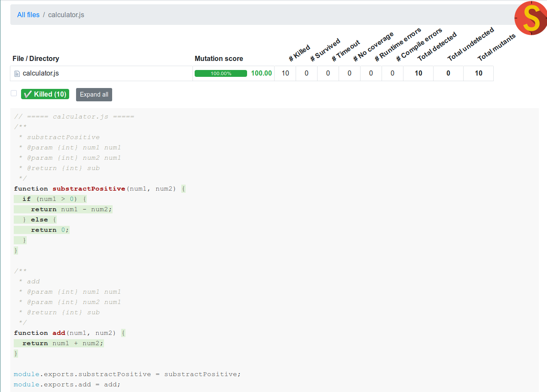Click the highlighted add function name
547x392 pixels.
58,333
